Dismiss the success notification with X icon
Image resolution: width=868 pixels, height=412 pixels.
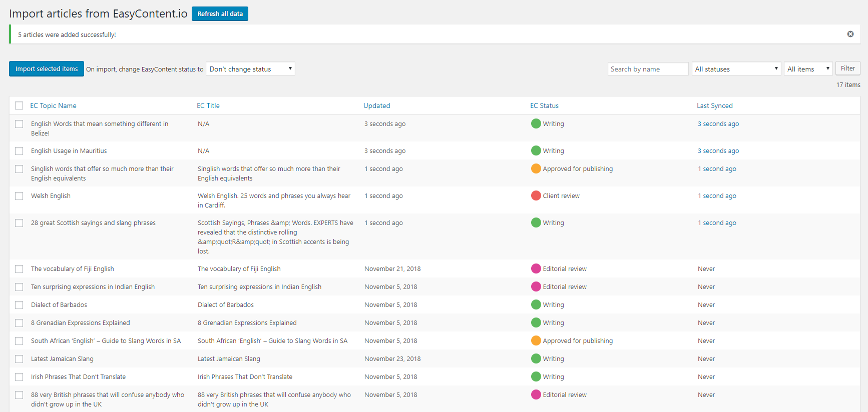850,34
